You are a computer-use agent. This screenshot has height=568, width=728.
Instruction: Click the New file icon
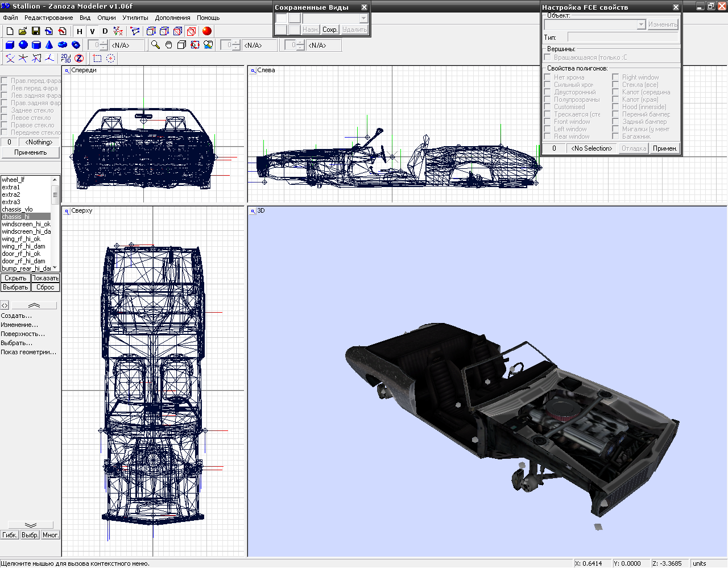(x=10, y=31)
